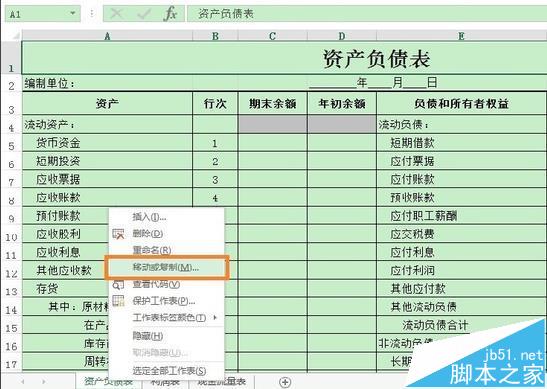Switch to the 利润表 sheet tab
Image resolution: width=547 pixels, height=389 pixels.
pos(165,382)
